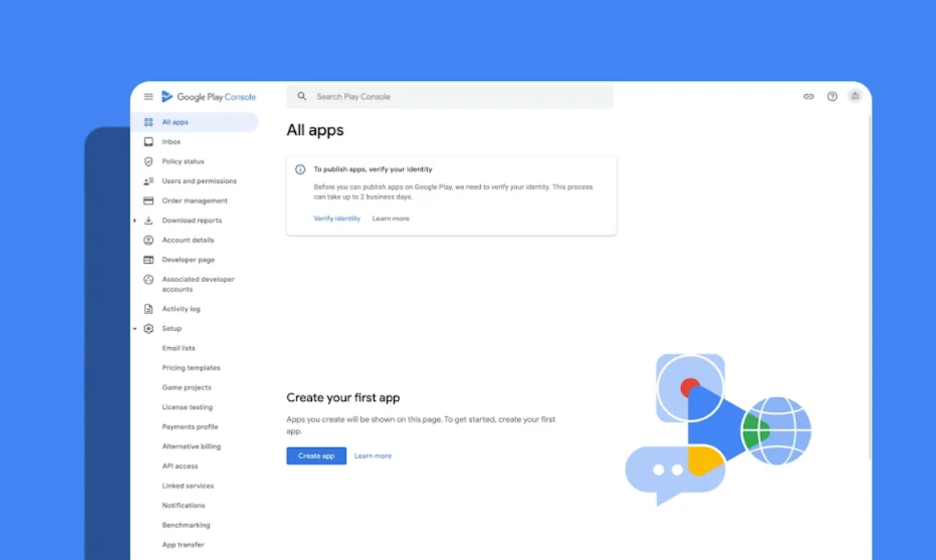Select All apps in sidebar

(x=195, y=122)
